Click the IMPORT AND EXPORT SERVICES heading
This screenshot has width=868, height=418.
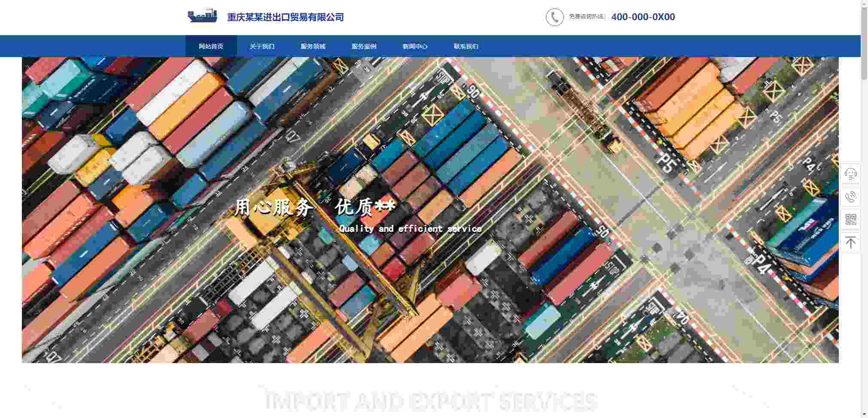pos(431,402)
